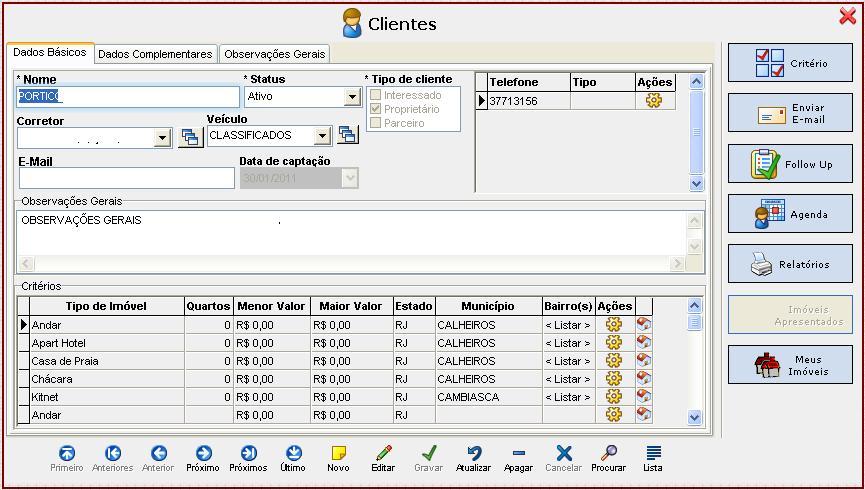Click Apagar delete icon in toolbar
Screen dimensions: 865x490
click(x=518, y=454)
